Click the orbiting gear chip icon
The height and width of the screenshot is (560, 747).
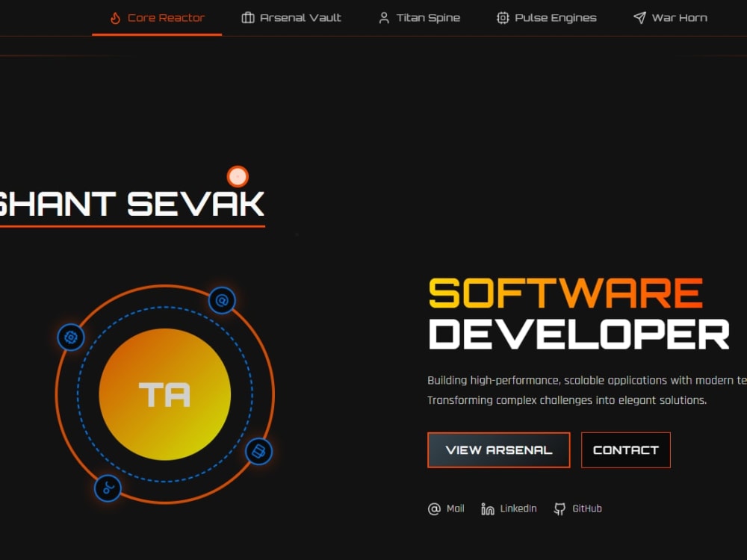pos(71,337)
